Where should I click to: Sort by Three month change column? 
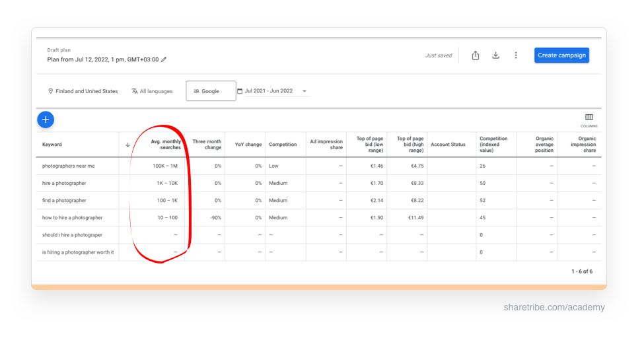(207, 145)
